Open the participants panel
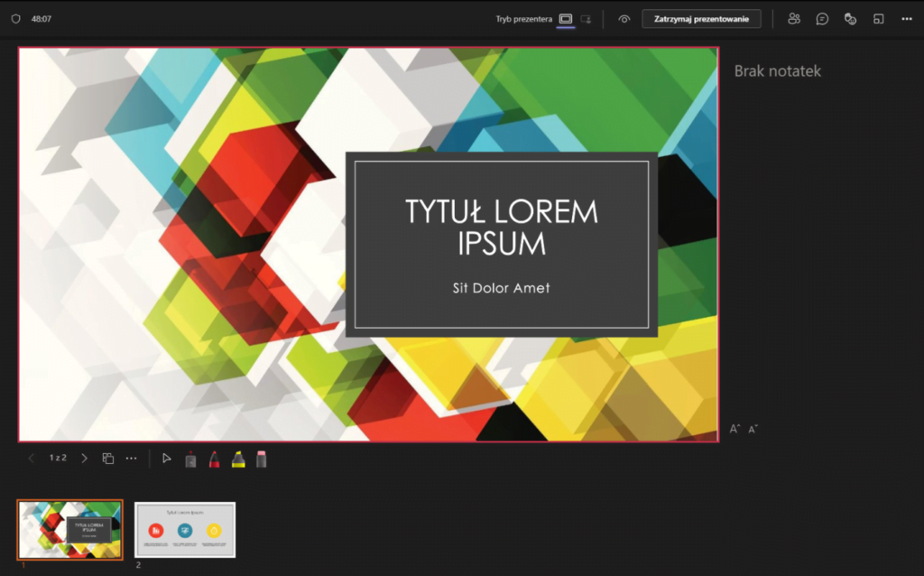This screenshot has height=576, width=924. point(794,19)
